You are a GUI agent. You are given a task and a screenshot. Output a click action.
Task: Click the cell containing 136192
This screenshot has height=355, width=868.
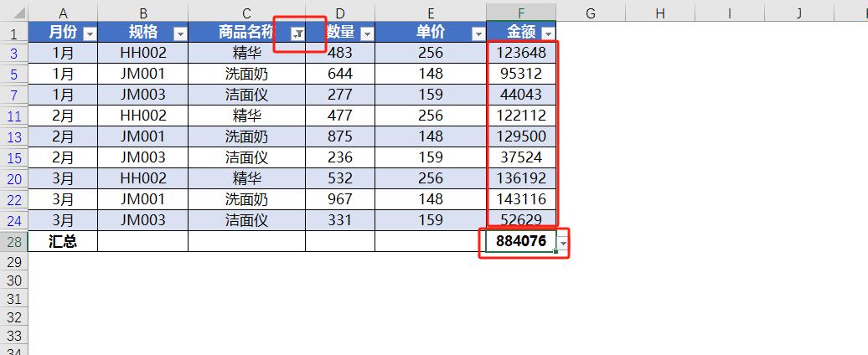click(x=521, y=178)
